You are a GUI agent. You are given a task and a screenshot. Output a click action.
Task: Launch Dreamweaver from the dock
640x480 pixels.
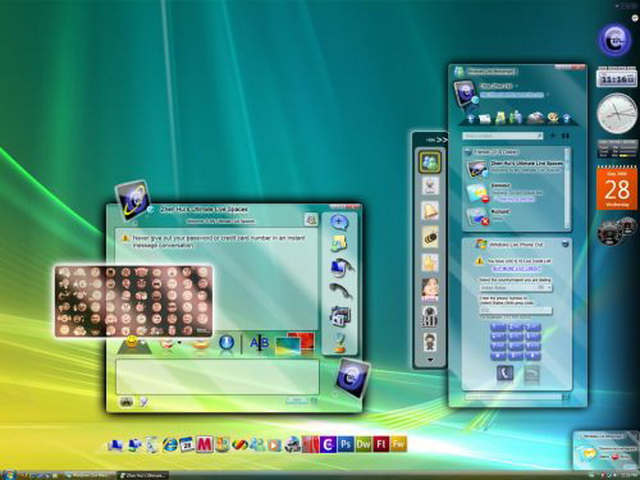(x=362, y=444)
